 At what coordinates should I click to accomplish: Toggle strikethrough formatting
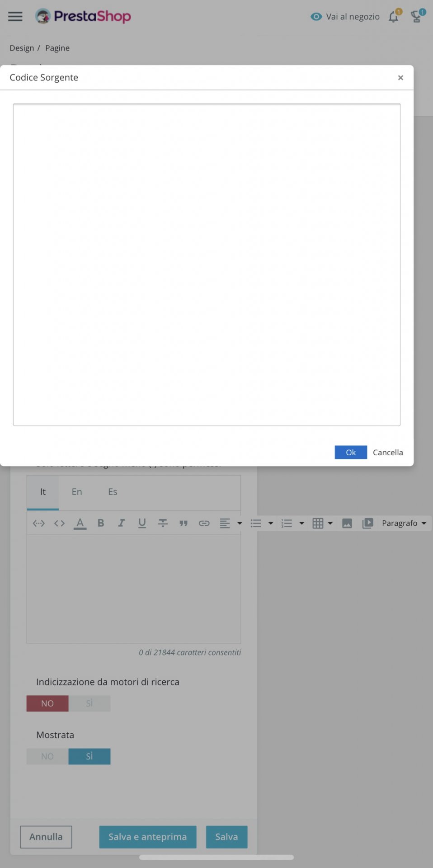coord(163,523)
